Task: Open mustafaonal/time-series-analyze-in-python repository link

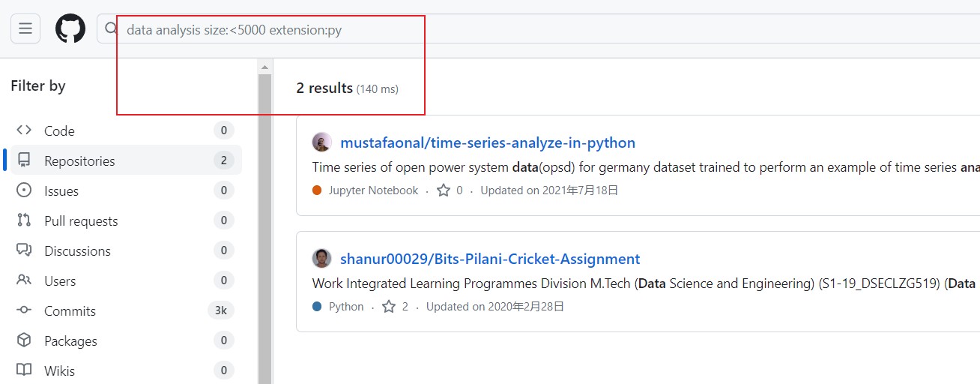Action: [x=488, y=142]
